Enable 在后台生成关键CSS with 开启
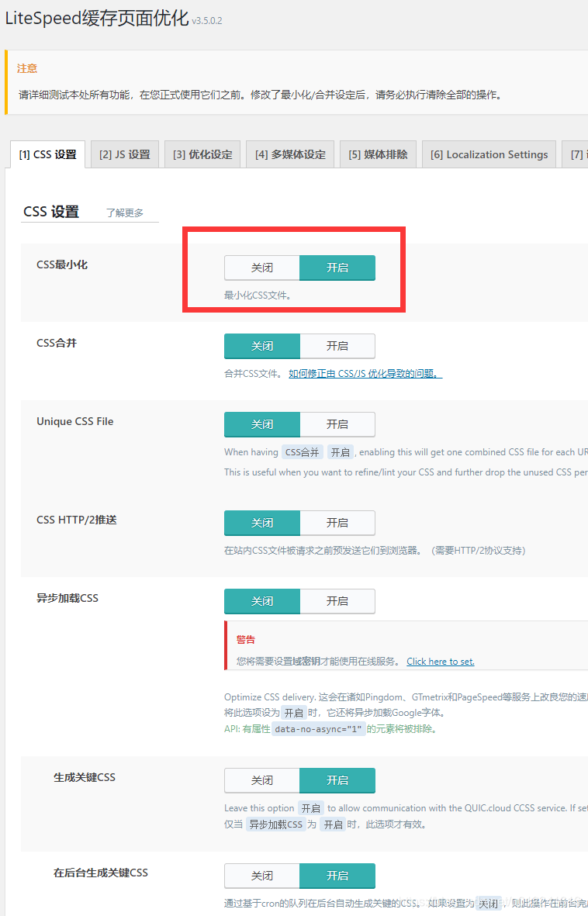 [x=337, y=876]
